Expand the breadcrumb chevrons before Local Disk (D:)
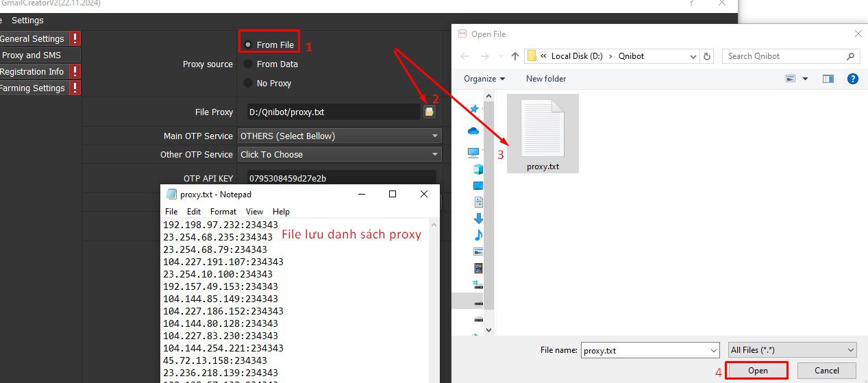This screenshot has height=383, width=868. pyautogui.click(x=543, y=56)
